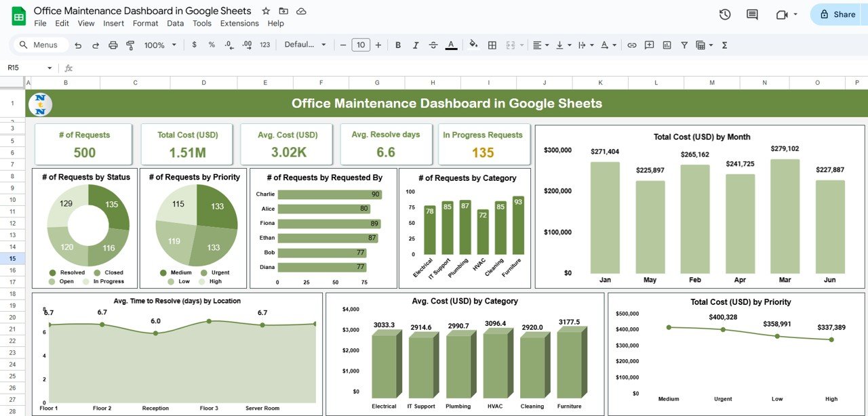Open the Borders menu
This screenshot has height=416, width=868.
coord(492,45)
